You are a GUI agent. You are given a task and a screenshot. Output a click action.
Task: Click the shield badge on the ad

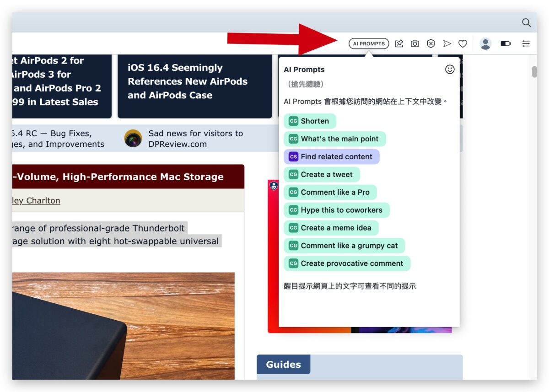point(274,186)
